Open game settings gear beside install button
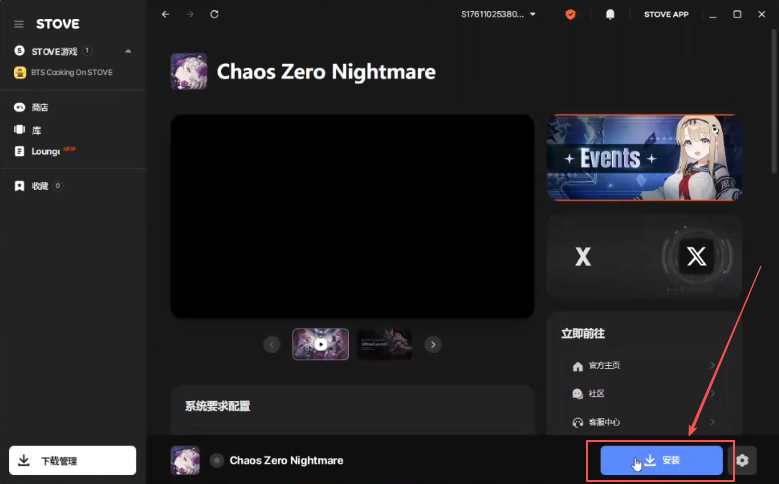The image size is (779, 484). click(742, 461)
